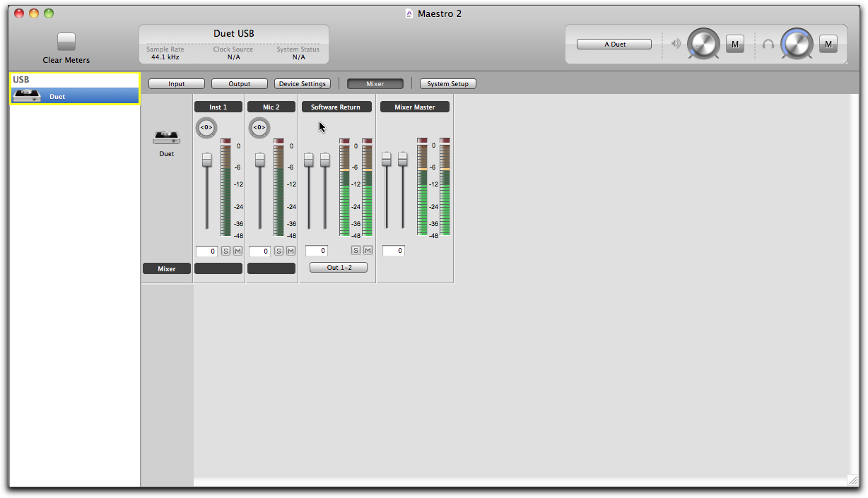Viewport: 868px width, 498px height.
Task: Click the Maestro 2 window title
Action: [440, 13]
